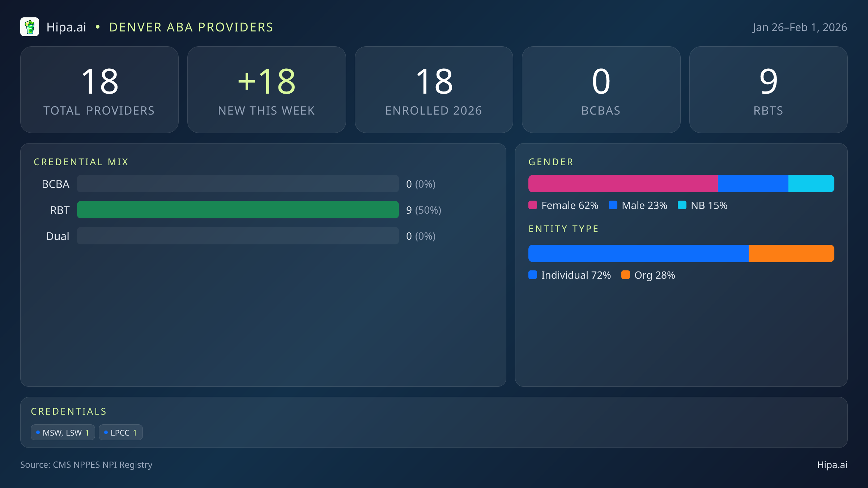Expand the Entity Type section
The width and height of the screenshot is (868, 488).
[x=563, y=229]
